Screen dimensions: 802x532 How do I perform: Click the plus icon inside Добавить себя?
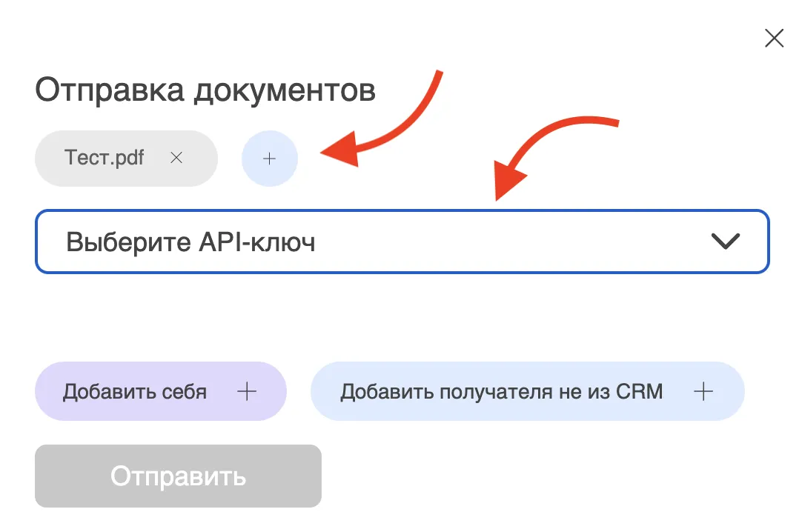point(246,391)
